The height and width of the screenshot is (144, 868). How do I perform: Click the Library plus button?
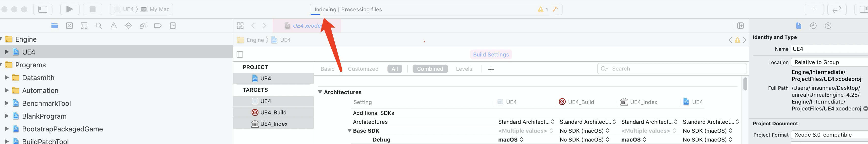click(x=814, y=9)
